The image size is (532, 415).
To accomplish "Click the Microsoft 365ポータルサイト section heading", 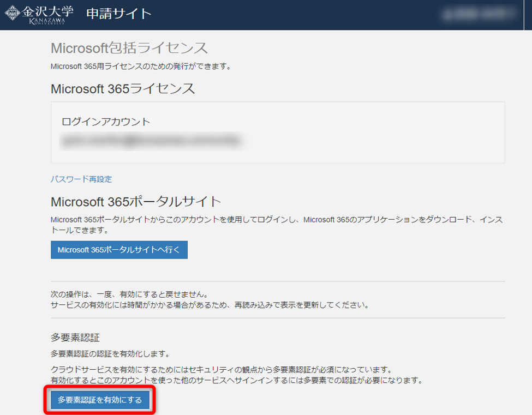I will pos(136,201).
